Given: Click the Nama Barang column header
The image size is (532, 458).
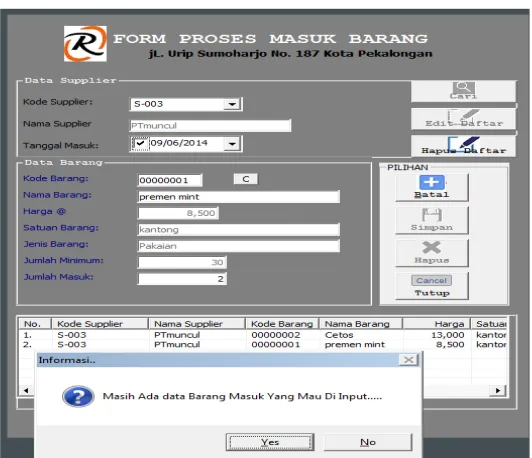Looking at the screenshot, I should click(x=361, y=324).
